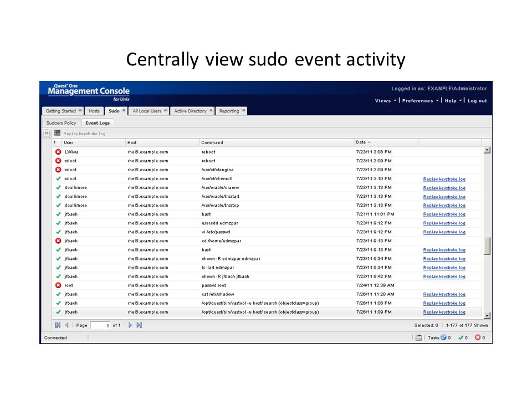
Task: Select the LWiwa user cell
Action: pyautogui.click(x=71, y=152)
